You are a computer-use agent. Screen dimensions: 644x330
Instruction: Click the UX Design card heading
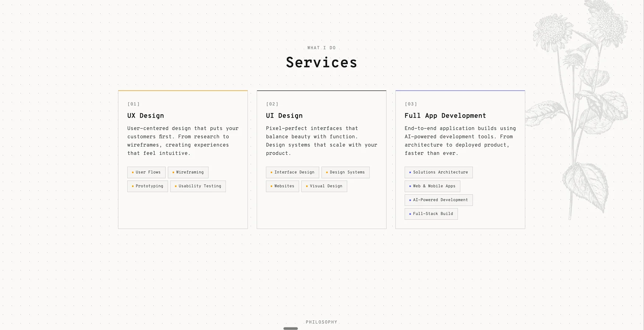[x=146, y=116]
